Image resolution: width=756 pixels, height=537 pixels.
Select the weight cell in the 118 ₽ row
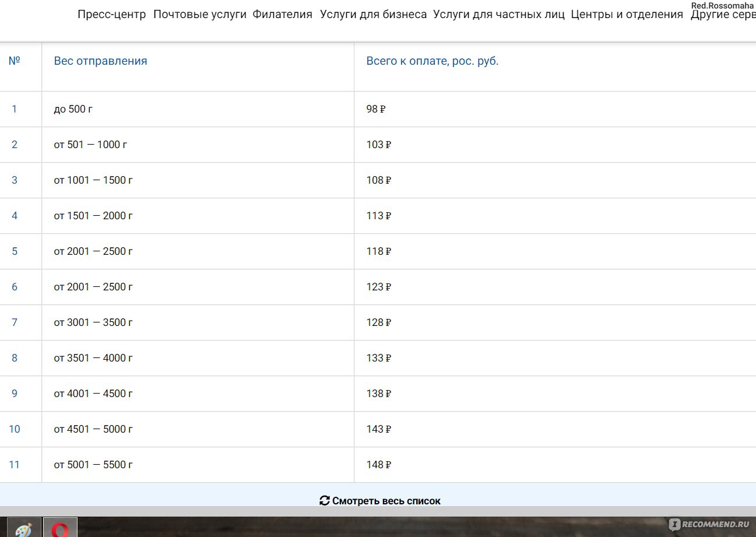pyautogui.click(x=198, y=251)
